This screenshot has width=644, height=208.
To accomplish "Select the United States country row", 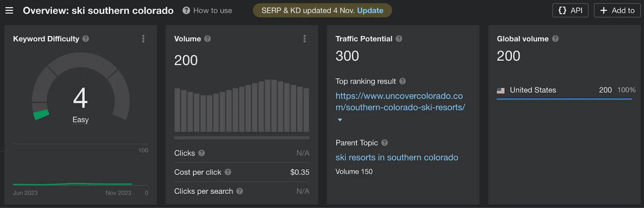I will (533, 90).
